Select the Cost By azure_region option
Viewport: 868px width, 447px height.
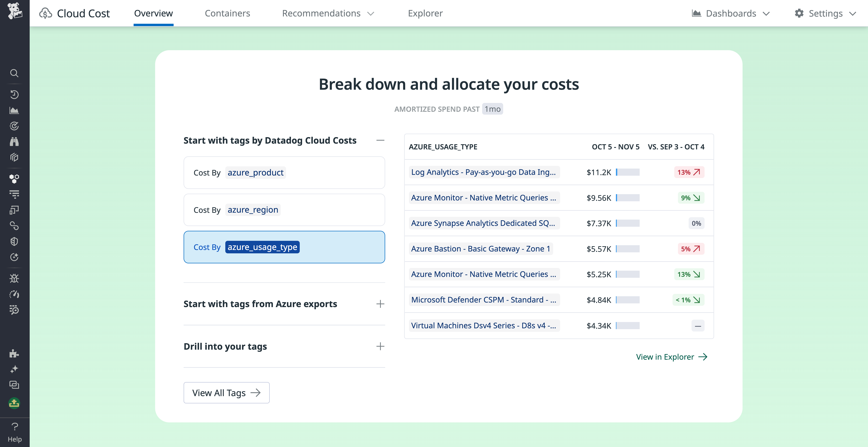coord(284,210)
